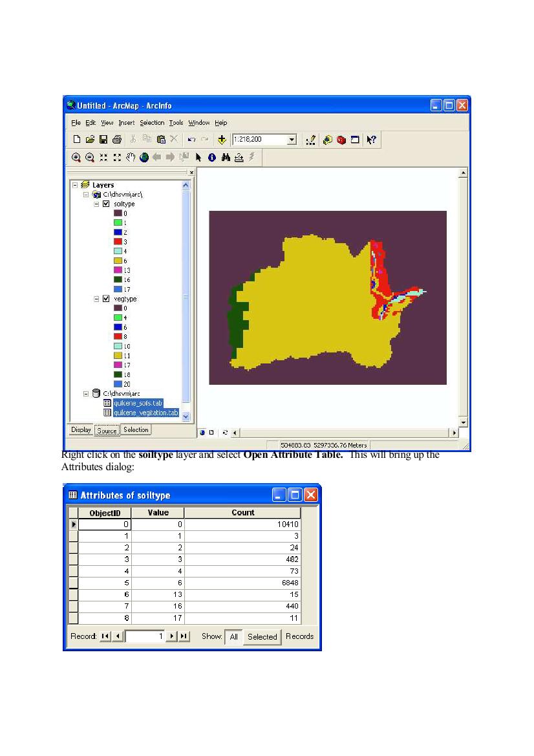Switch to the Selection tab in table of contents
This screenshot has height=756, width=534.
pyautogui.click(x=136, y=429)
